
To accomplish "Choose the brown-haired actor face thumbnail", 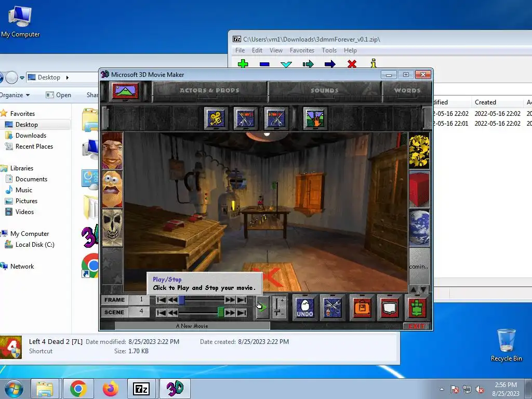I will point(112,151).
